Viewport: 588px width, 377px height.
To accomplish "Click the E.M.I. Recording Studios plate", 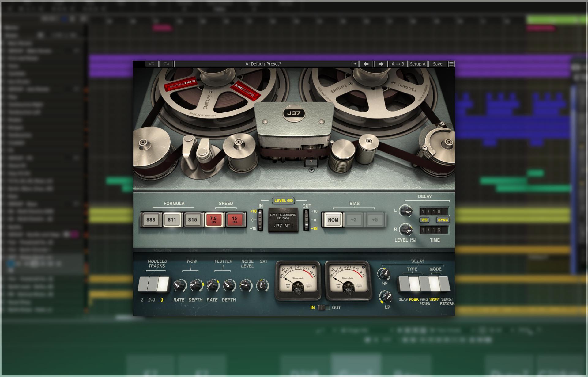I will [x=283, y=220].
